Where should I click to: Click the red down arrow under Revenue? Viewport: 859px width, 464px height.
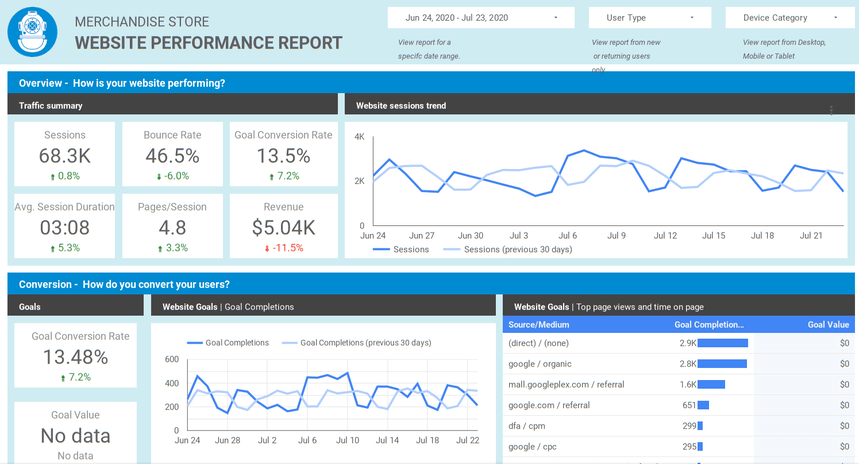267,248
